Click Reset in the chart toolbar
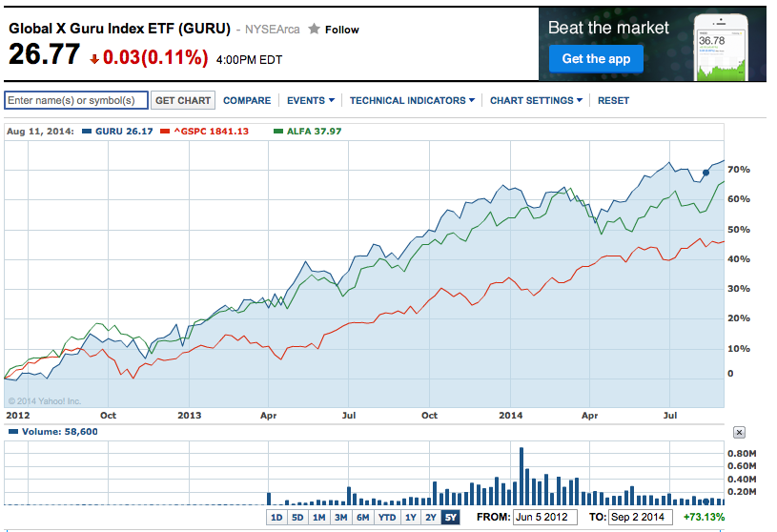Image resolution: width=777 pixels, height=532 pixels. pos(613,100)
